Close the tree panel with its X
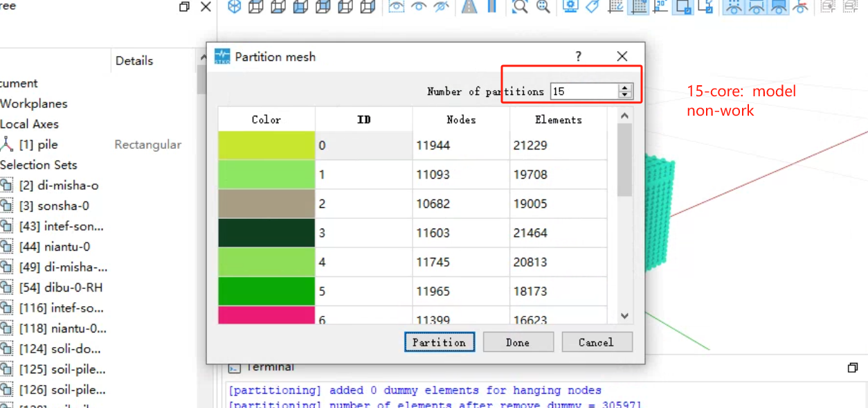 pyautogui.click(x=206, y=7)
